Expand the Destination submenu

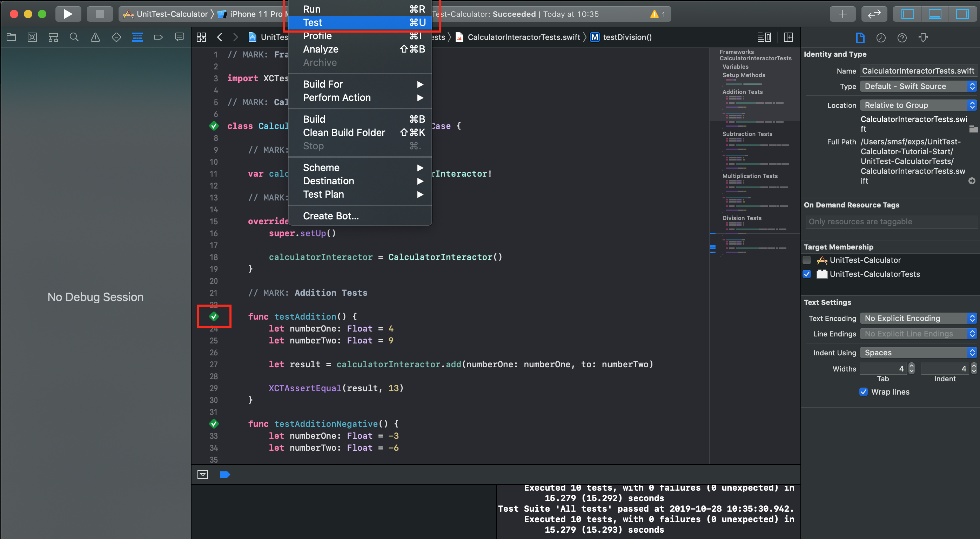tap(360, 181)
